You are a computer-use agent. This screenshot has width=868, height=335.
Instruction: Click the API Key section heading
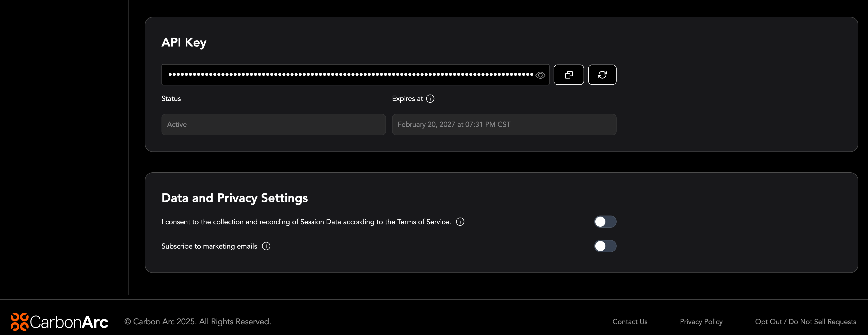184,42
